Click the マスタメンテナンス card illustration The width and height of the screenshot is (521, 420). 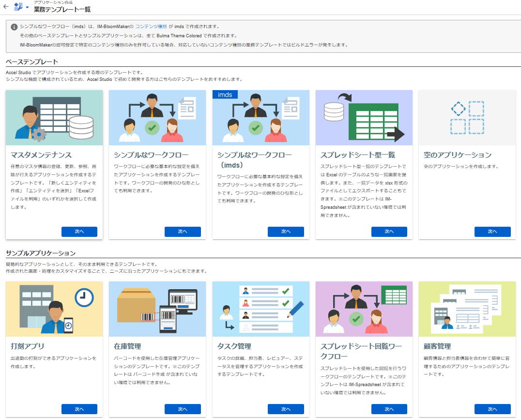point(54,117)
